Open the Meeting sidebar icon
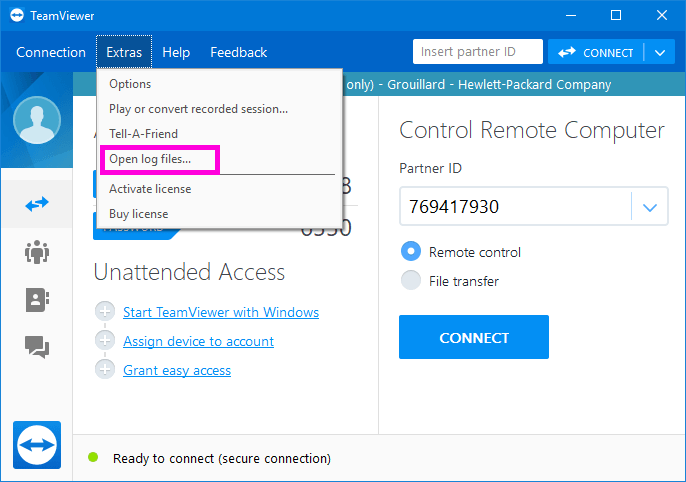Viewport: 686px width, 482px height. (x=37, y=252)
